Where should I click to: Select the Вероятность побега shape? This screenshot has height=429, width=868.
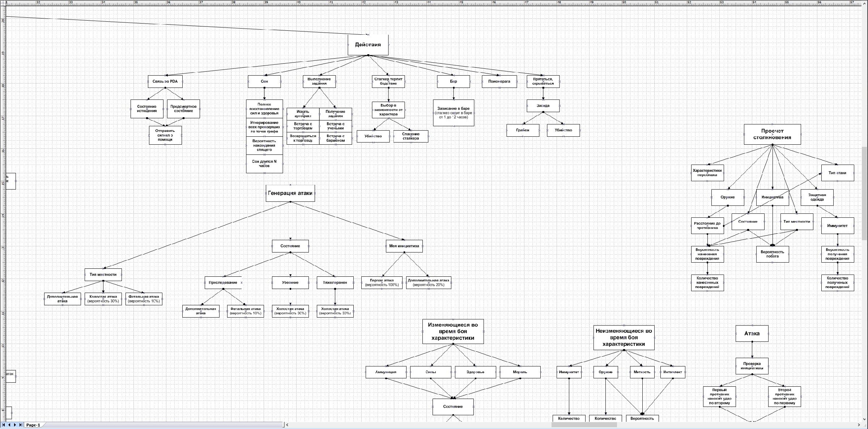[772, 254]
